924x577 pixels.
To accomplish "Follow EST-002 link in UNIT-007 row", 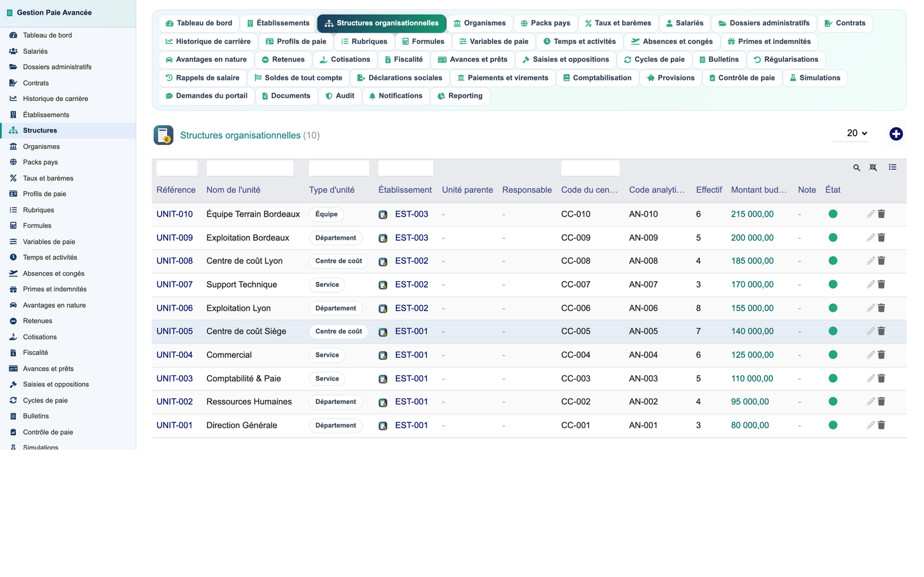I will click(x=411, y=284).
